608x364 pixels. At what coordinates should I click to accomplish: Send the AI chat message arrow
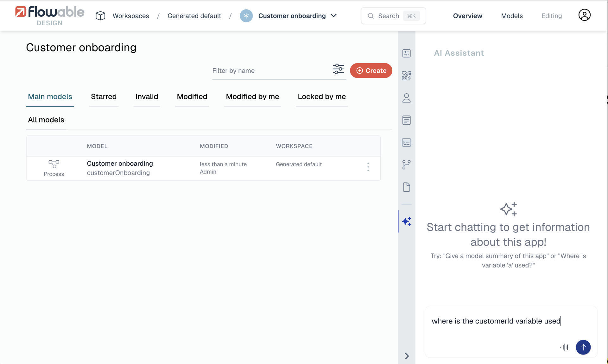click(x=583, y=347)
